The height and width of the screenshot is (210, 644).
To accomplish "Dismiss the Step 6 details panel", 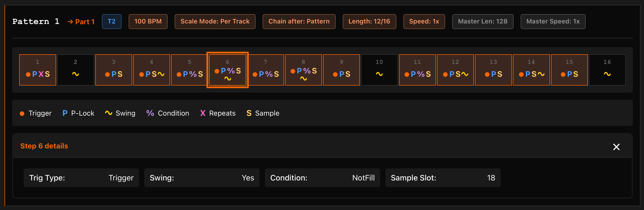I will point(616,147).
